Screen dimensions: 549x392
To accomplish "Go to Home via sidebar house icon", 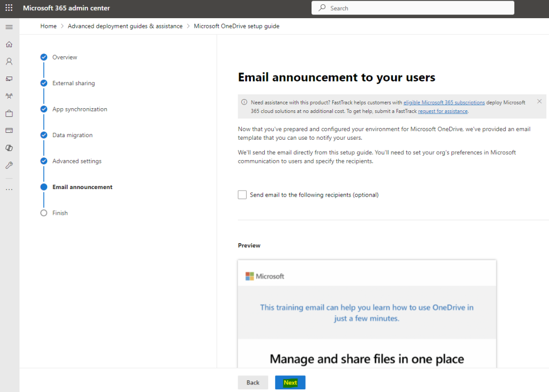I will pos(9,44).
